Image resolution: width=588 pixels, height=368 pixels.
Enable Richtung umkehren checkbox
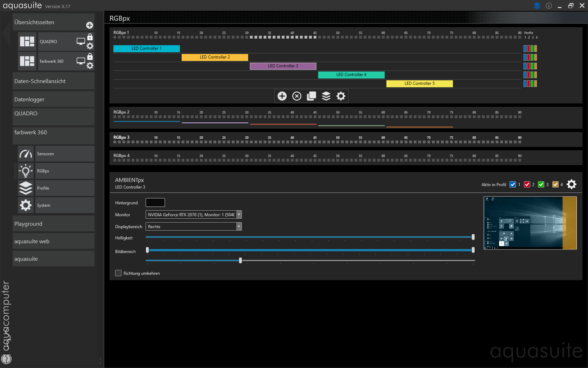(118, 273)
